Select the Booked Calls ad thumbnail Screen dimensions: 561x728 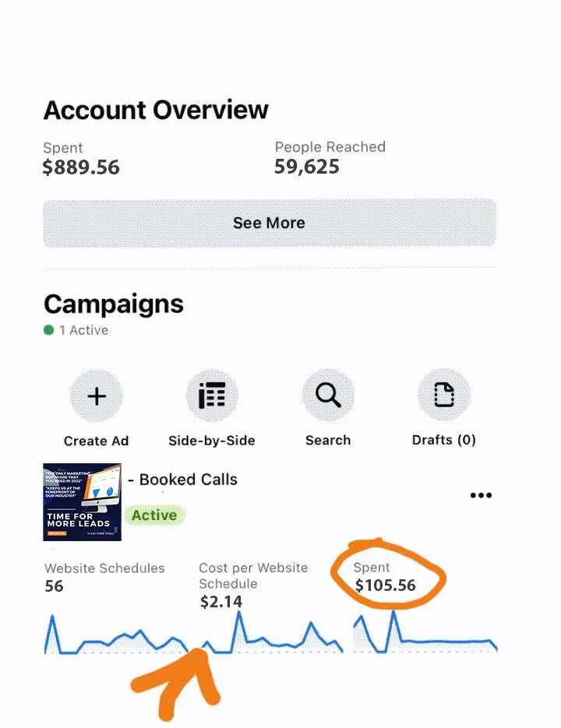[x=82, y=502]
